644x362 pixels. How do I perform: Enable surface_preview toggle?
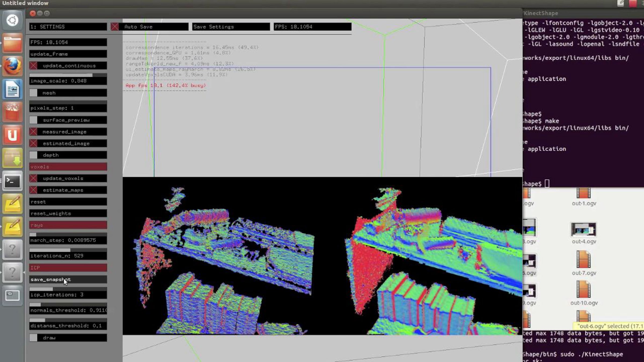coord(33,120)
